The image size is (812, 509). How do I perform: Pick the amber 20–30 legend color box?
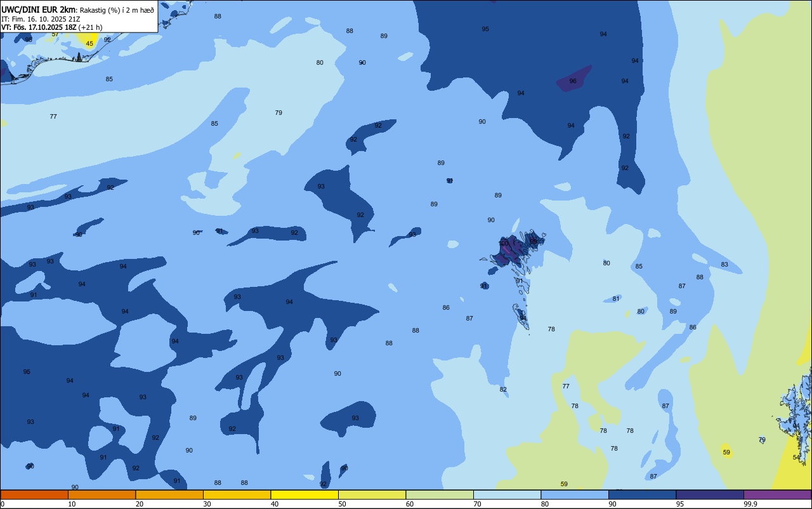(169, 494)
